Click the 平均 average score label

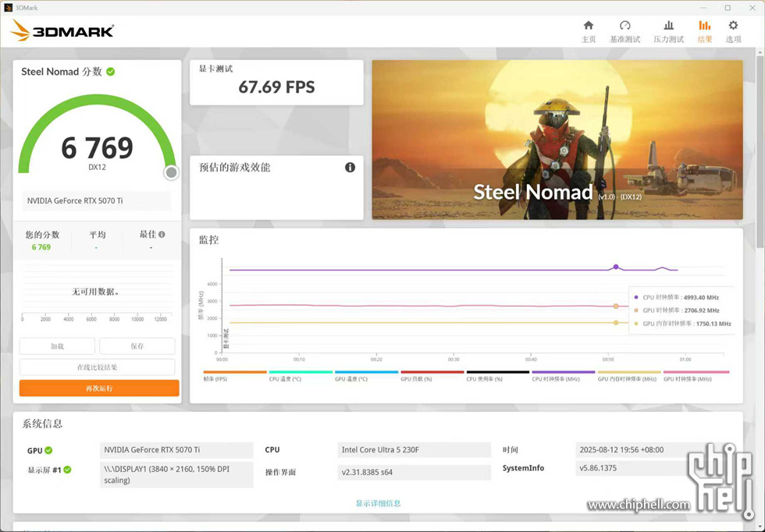coord(97,235)
